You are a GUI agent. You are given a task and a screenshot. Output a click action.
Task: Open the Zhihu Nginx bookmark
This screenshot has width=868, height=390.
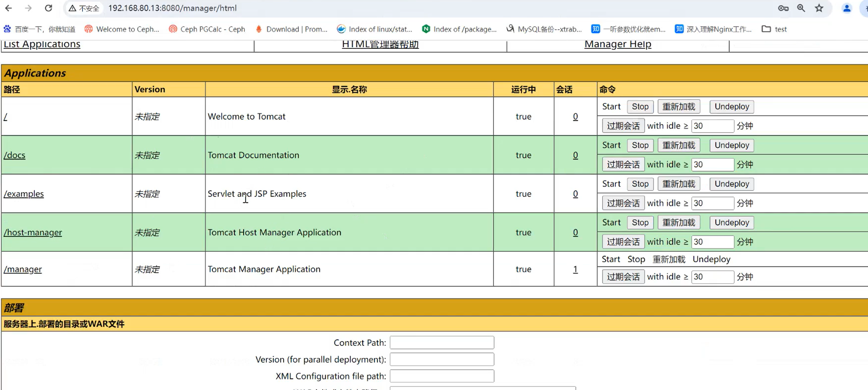coord(713,29)
